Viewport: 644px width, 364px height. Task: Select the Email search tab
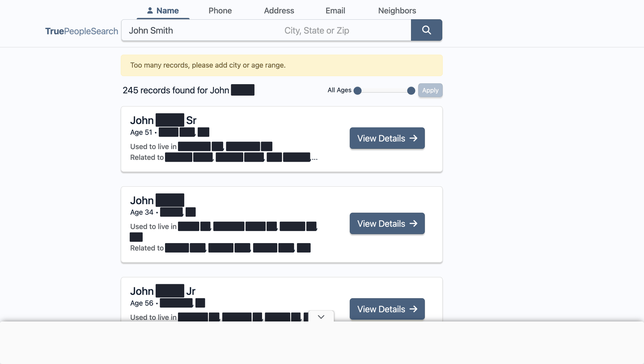click(335, 10)
